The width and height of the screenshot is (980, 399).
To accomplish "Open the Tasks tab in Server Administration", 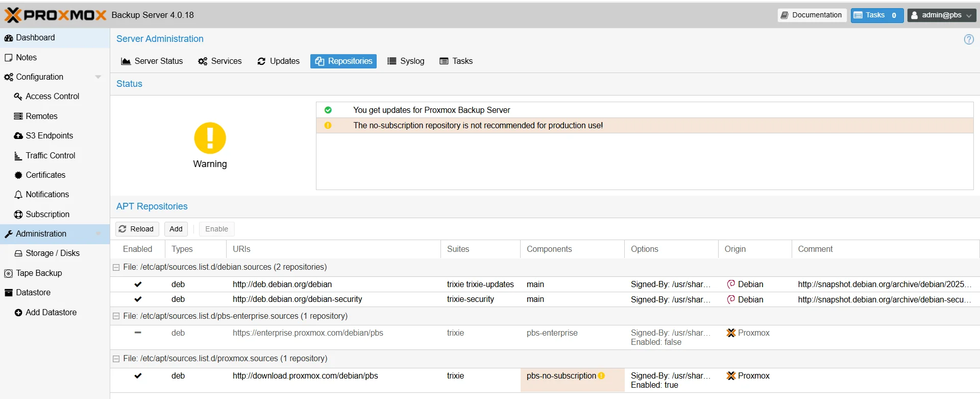I will (456, 61).
